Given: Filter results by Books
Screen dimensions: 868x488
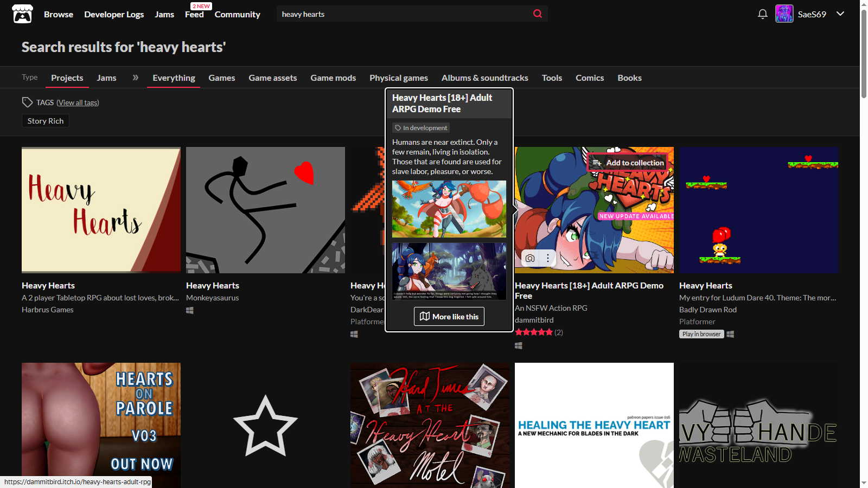Looking at the screenshot, I should click(629, 78).
